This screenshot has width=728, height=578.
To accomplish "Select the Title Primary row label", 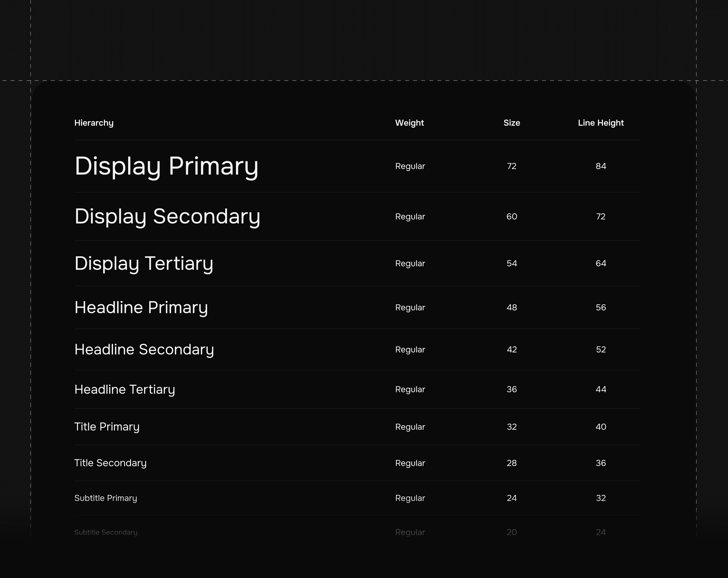I will click(x=107, y=427).
